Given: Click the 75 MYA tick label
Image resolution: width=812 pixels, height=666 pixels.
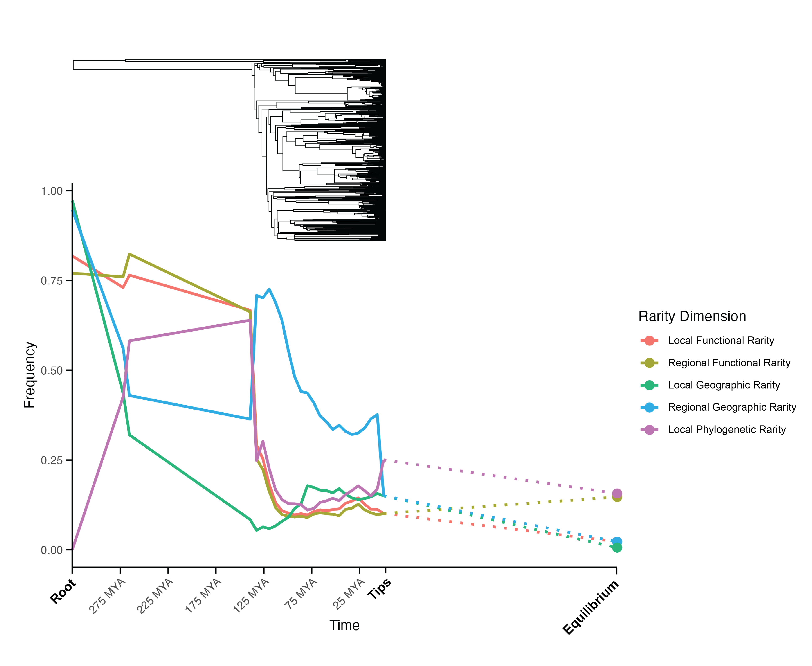Looking at the screenshot, I should (x=301, y=593).
